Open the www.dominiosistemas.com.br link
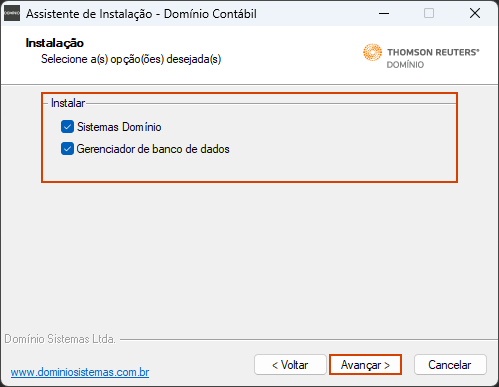 point(80,372)
